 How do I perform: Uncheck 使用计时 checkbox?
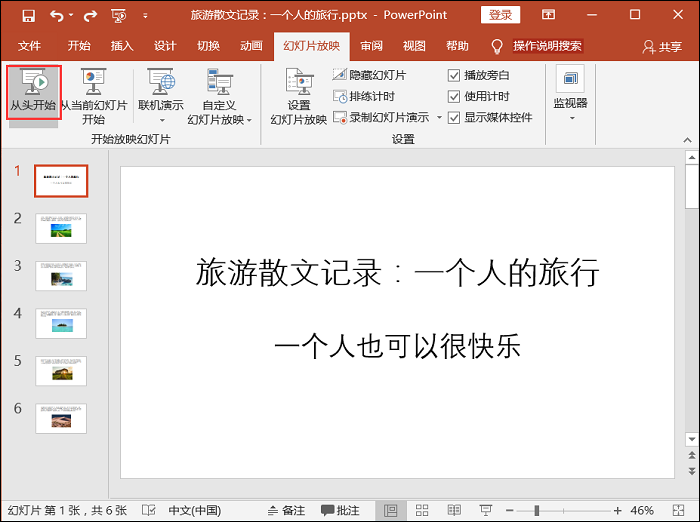454,96
